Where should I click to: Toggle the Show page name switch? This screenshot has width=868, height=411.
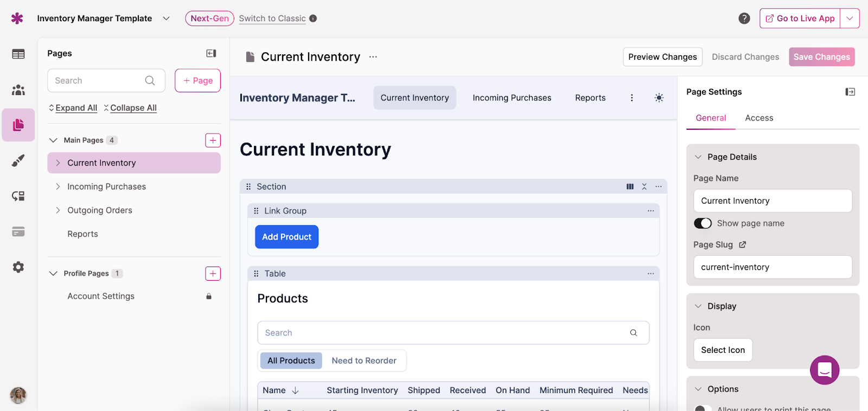click(x=703, y=223)
